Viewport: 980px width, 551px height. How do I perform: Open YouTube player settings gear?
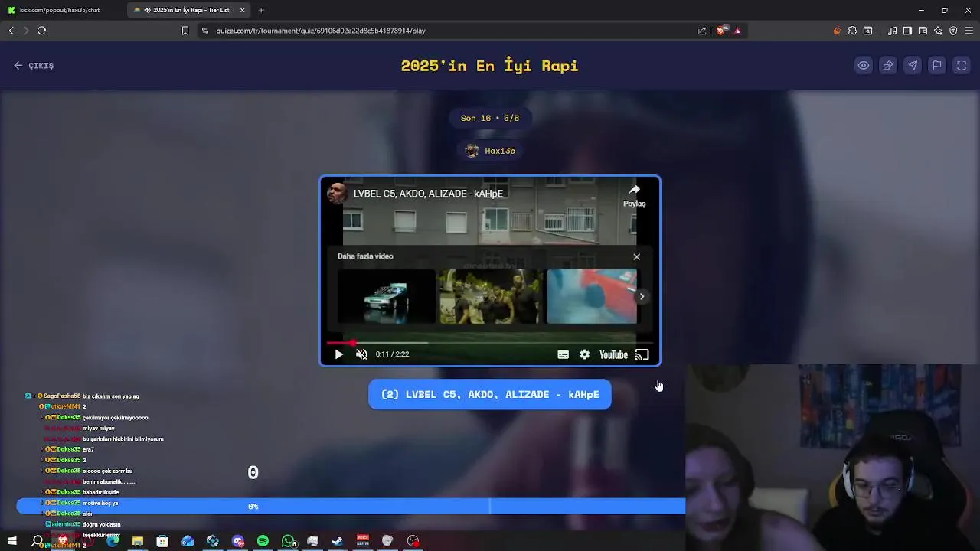[x=585, y=354]
